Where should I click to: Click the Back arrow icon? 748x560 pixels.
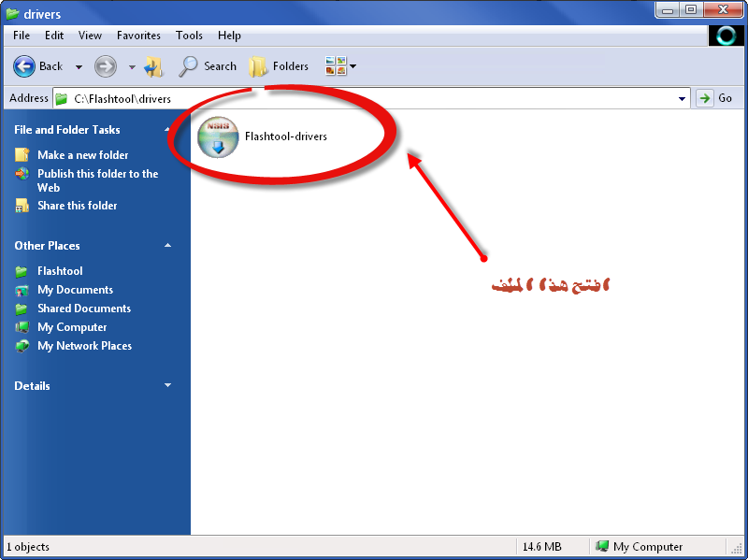24,66
